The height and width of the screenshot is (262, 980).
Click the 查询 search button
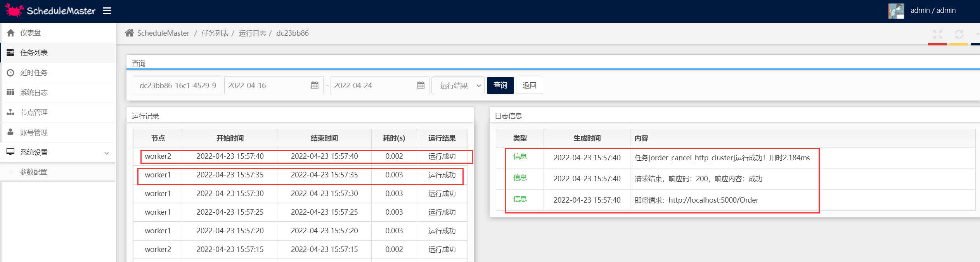(x=500, y=85)
